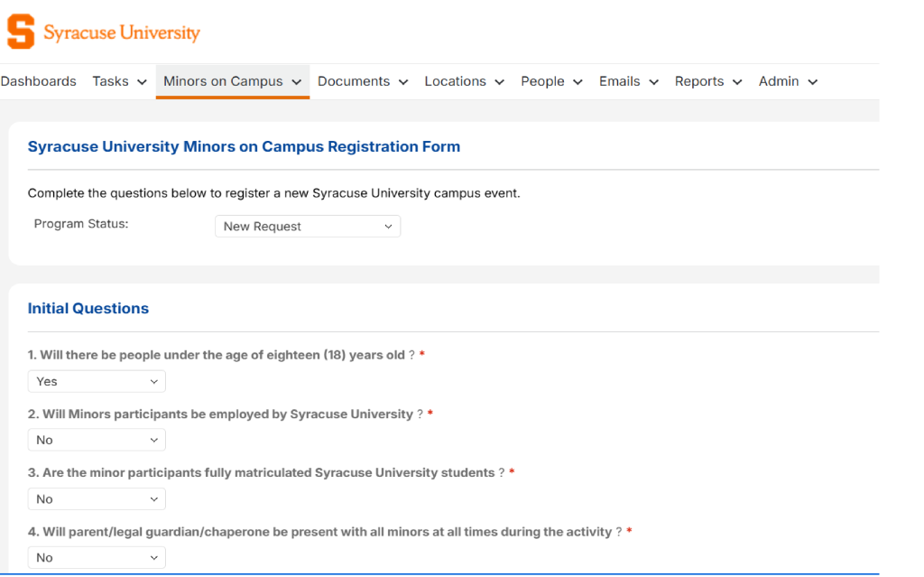The width and height of the screenshot is (924, 577).
Task: Open the Tasks menu
Action: click(x=111, y=81)
